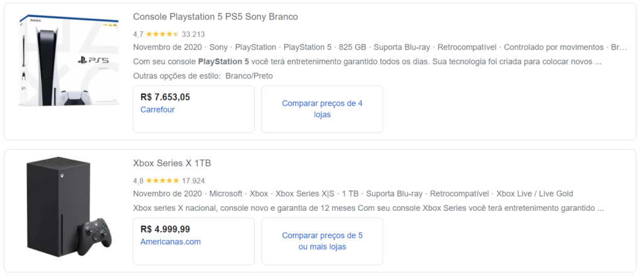Open Console Playstation 5 PS5 Sony Branco title

[215, 16]
